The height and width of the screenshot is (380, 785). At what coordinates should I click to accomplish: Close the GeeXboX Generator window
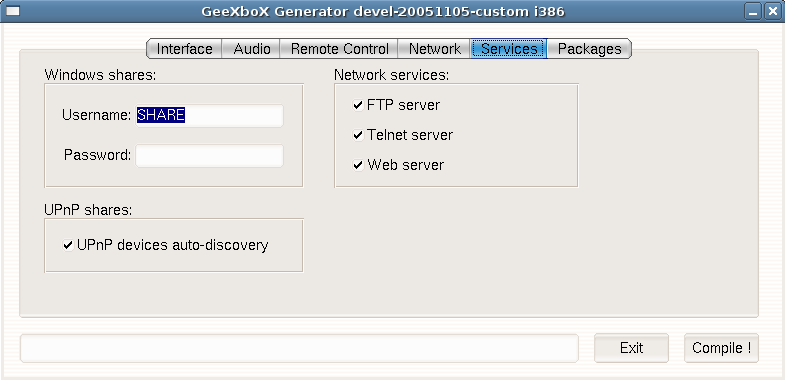tap(772, 12)
